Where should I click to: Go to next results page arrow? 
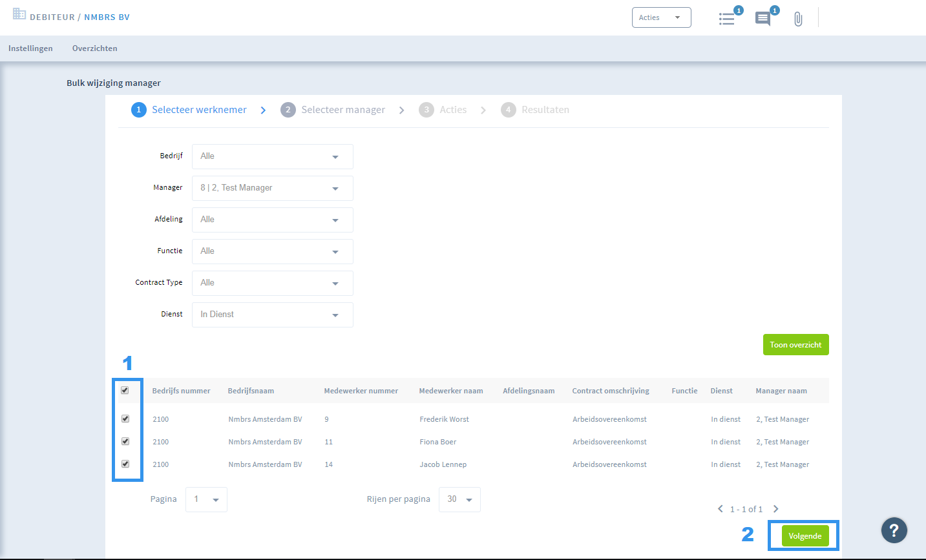(x=776, y=509)
